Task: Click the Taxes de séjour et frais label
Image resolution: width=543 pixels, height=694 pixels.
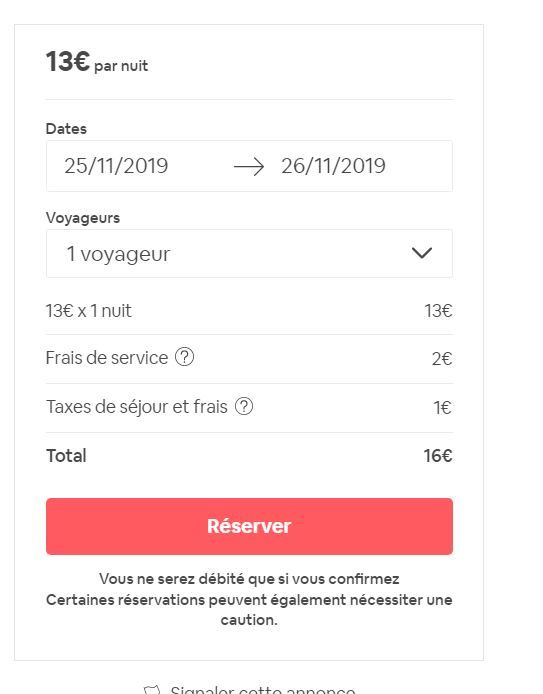Action: [x=137, y=407]
